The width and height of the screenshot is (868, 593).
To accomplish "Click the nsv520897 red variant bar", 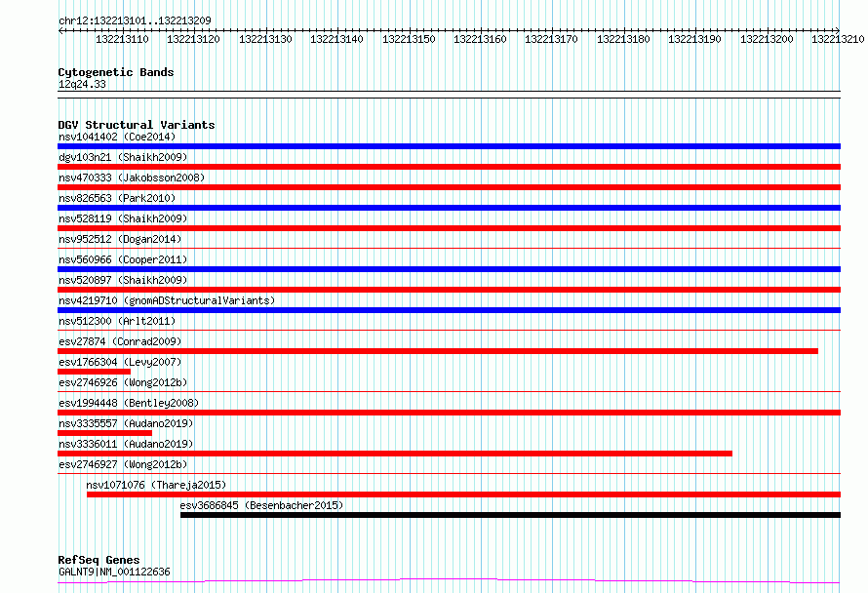I will 449,290.
